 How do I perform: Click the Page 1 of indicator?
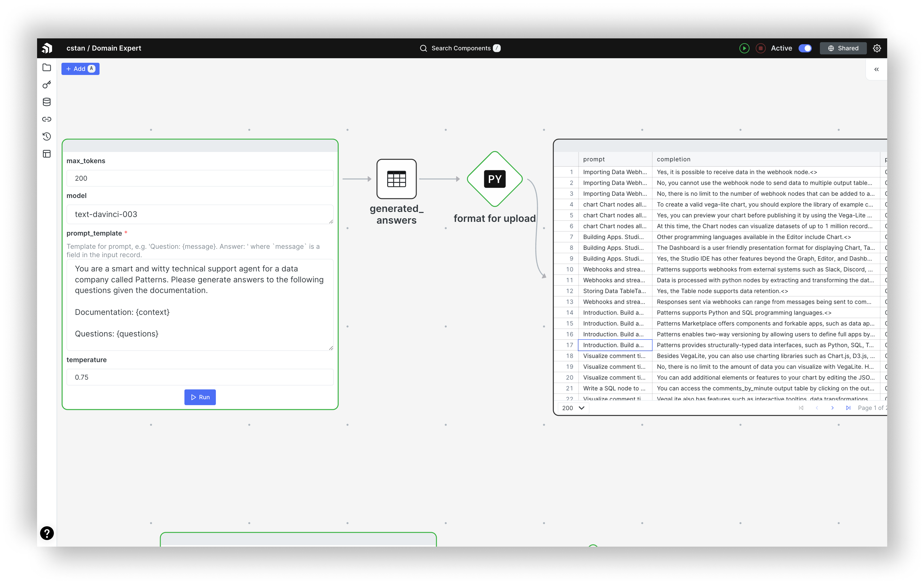872,408
